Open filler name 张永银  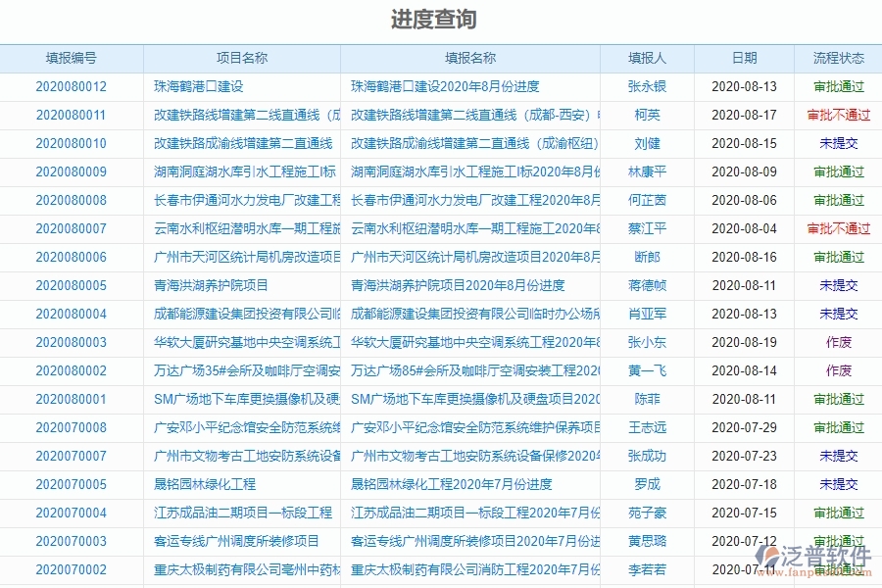point(649,86)
